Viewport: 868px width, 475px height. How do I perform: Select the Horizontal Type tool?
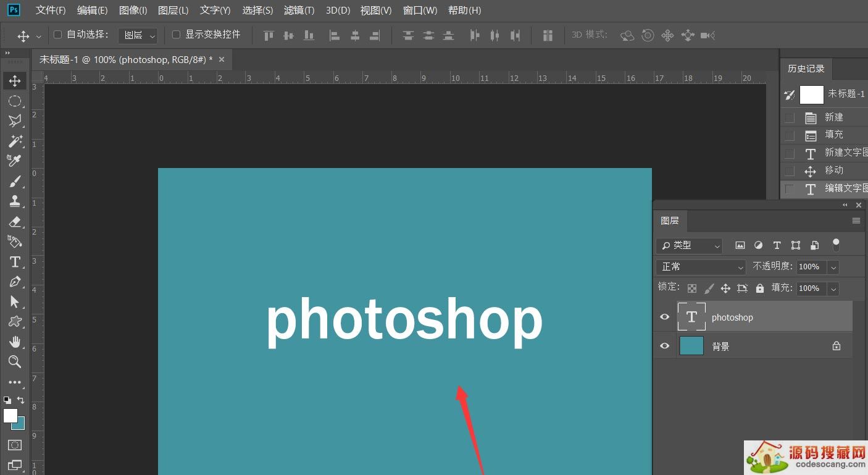15,262
